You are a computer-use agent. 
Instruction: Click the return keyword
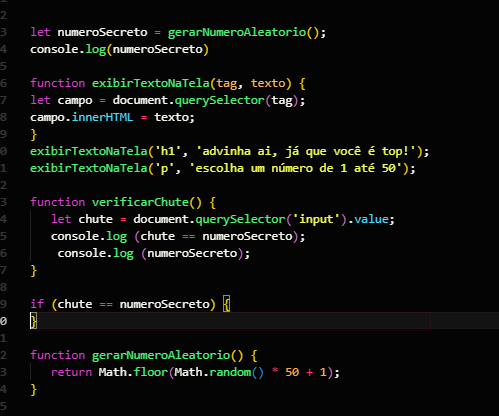71,372
